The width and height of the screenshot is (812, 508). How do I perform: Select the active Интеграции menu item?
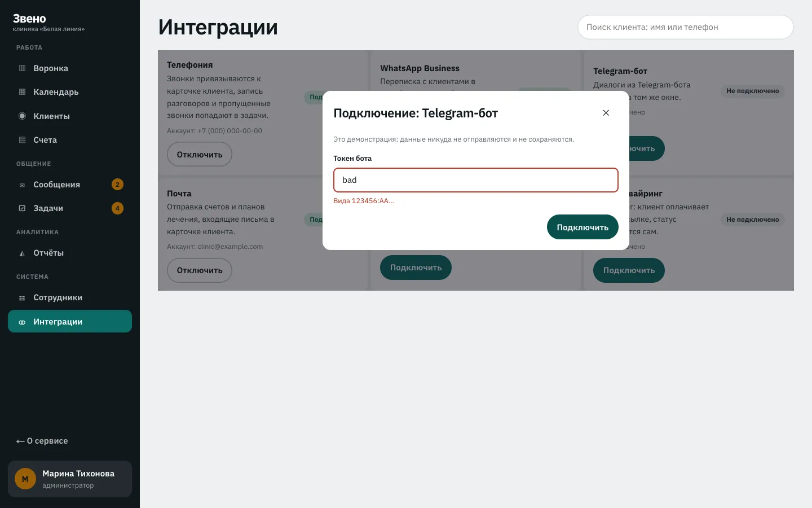point(70,321)
